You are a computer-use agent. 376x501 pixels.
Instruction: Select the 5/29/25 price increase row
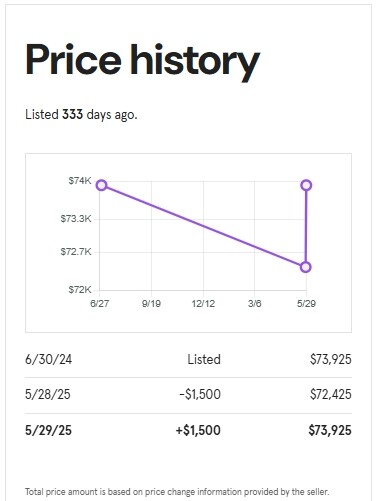[188, 430]
